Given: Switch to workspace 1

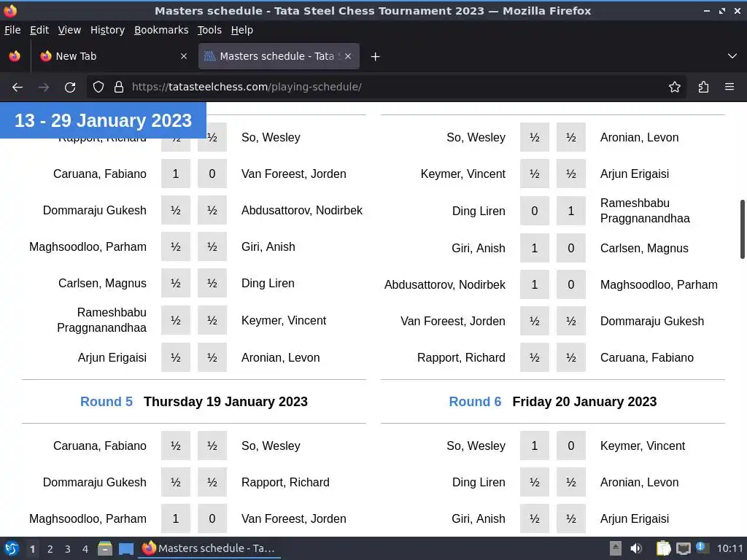Looking at the screenshot, I should (32, 549).
